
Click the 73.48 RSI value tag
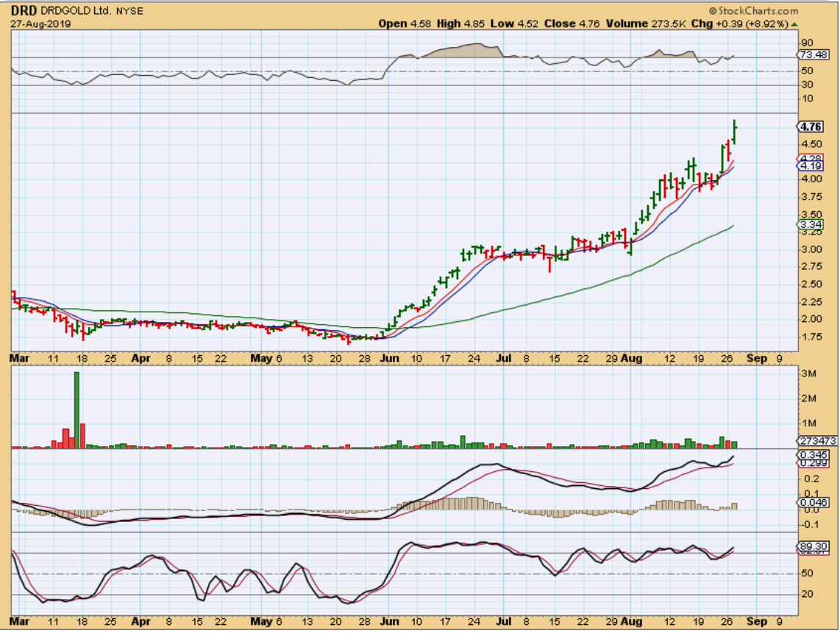812,55
